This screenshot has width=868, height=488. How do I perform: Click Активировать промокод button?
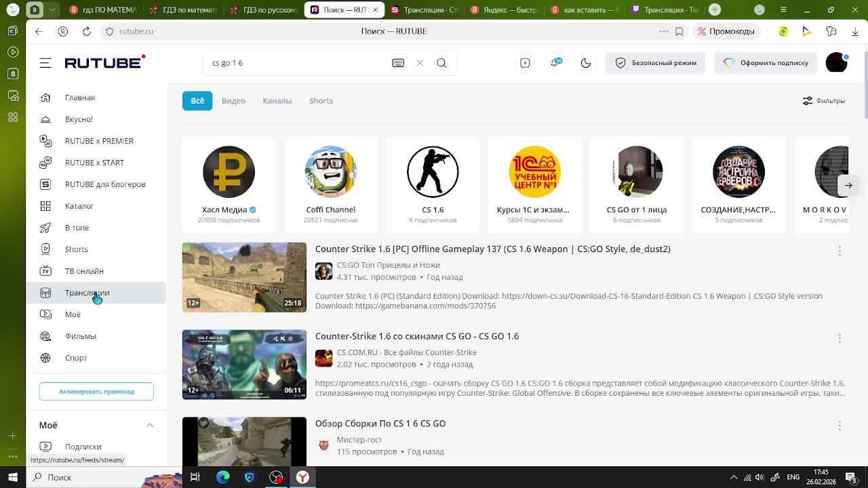[96, 392]
